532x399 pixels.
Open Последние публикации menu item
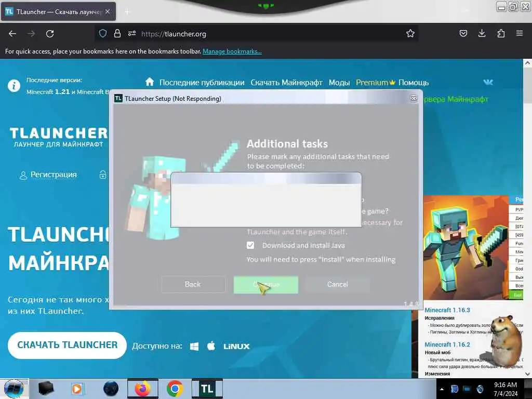point(202,83)
